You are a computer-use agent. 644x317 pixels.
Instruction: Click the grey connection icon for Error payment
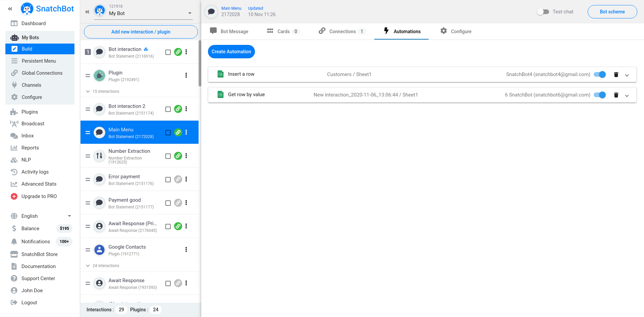[178, 179]
